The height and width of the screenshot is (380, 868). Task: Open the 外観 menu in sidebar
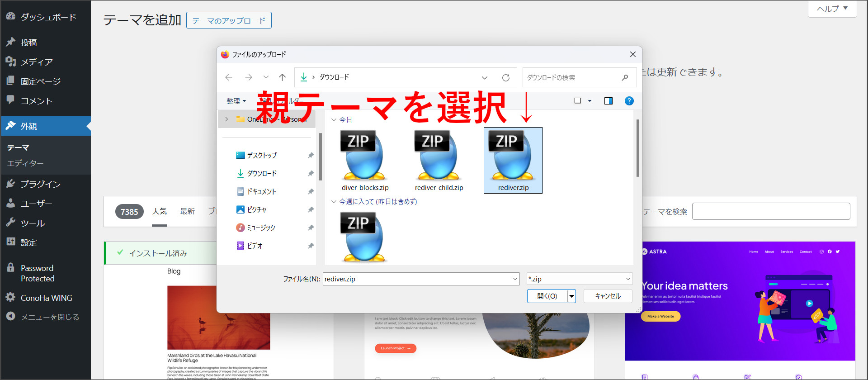tap(29, 126)
